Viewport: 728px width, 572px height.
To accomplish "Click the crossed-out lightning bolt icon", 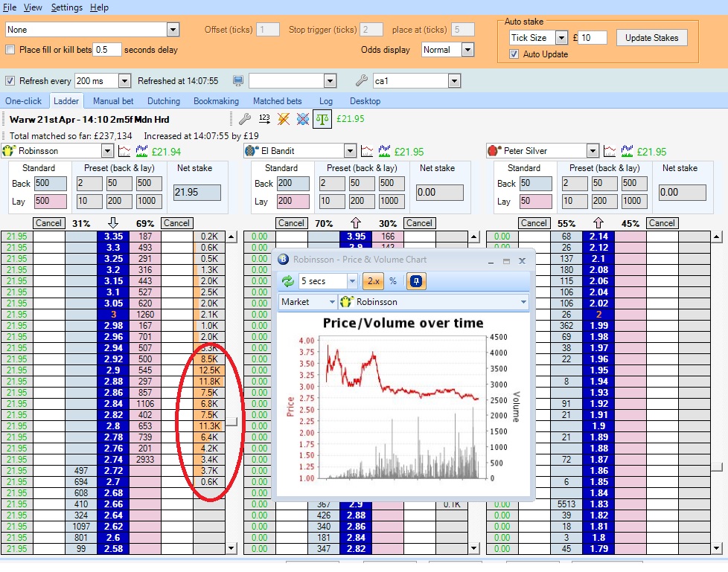I will pos(284,119).
